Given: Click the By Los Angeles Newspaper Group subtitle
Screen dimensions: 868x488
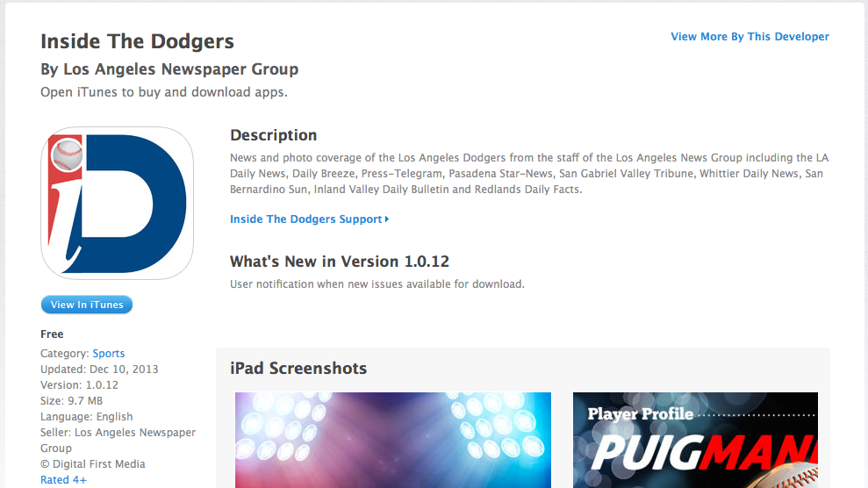Looking at the screenshot, I should 169,69.
